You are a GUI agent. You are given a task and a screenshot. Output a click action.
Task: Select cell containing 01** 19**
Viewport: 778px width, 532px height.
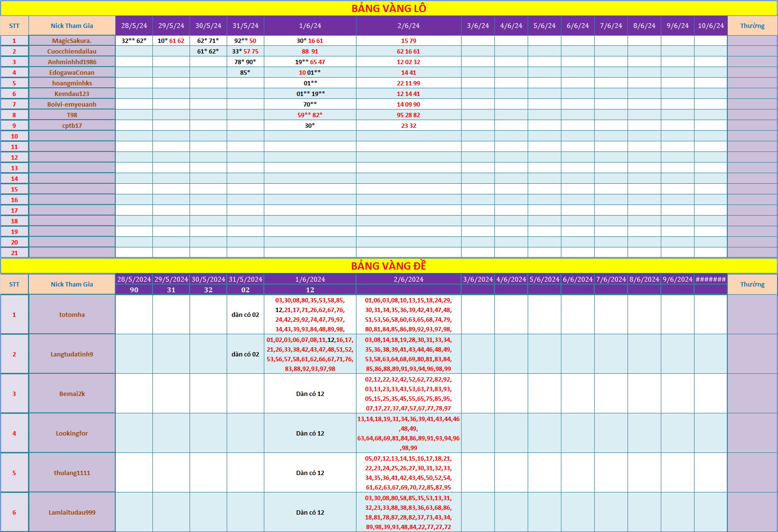(310, 94)
